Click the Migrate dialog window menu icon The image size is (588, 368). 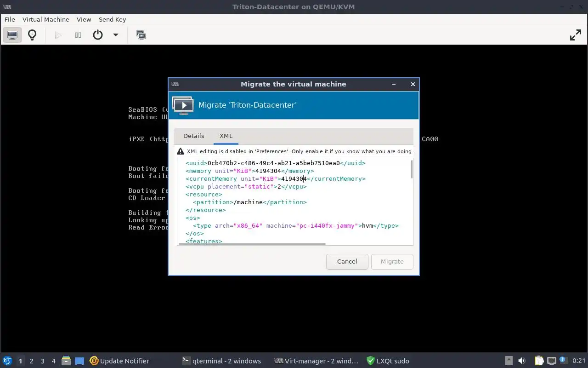coord(175,84)
